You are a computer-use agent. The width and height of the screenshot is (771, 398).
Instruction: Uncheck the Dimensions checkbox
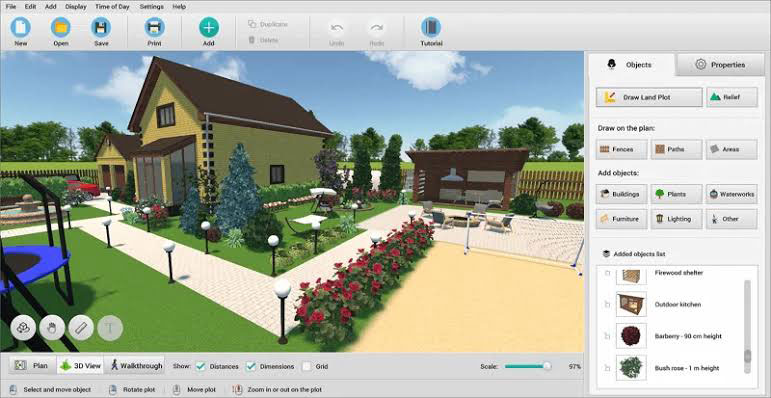[x=251, y=366]
